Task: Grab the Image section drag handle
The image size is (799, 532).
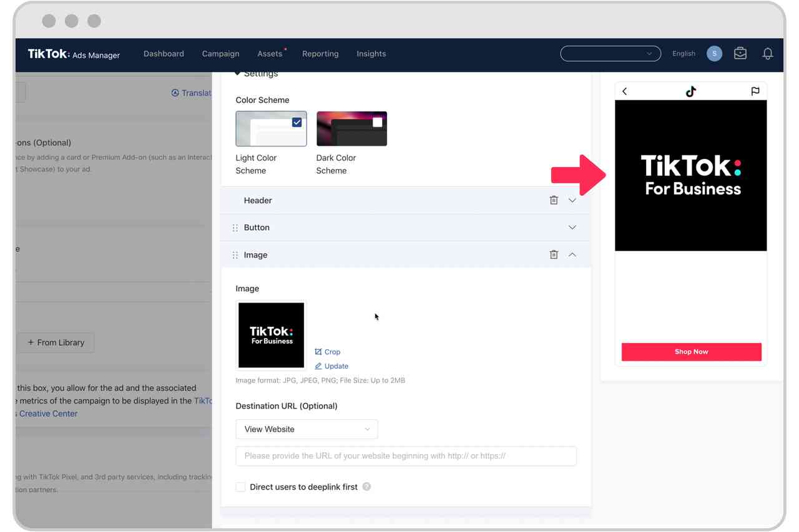Action: 235,255
